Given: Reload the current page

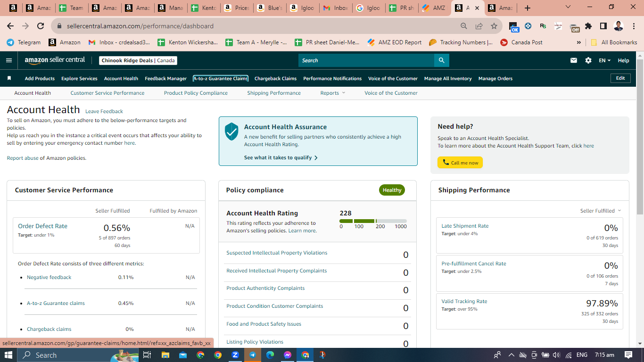Looking at the screenshot, I should (x=41, y=26).
